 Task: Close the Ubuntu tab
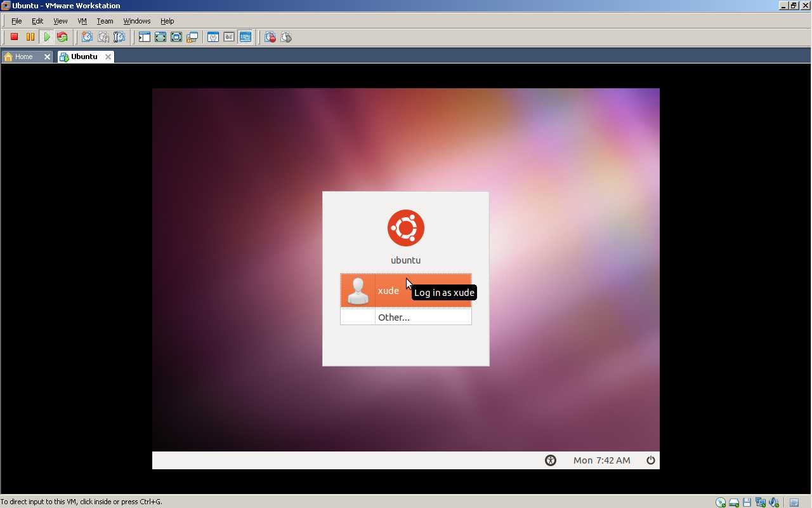108,57
